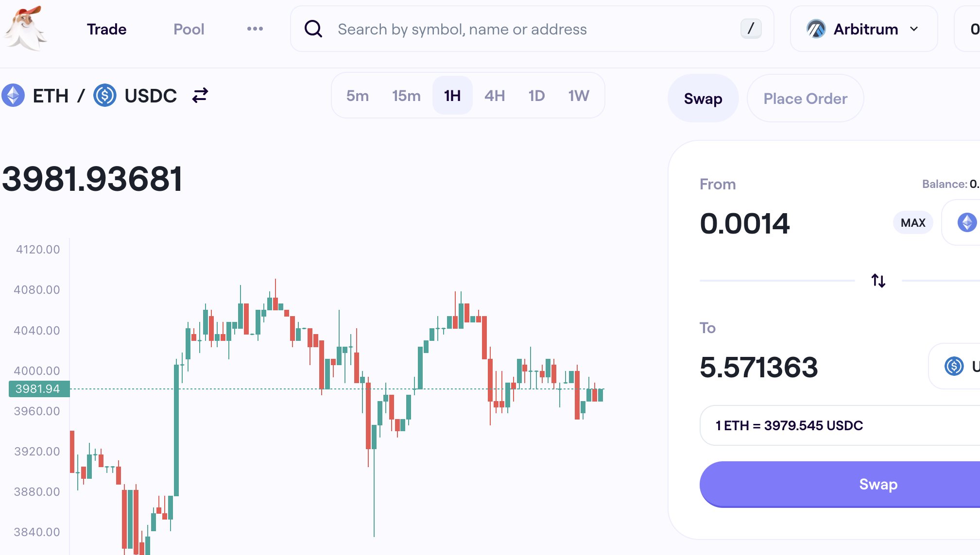The height and width of the screenshot is (555, 980).
Task: Click the USDC pair icon
Action: (105, 96)
